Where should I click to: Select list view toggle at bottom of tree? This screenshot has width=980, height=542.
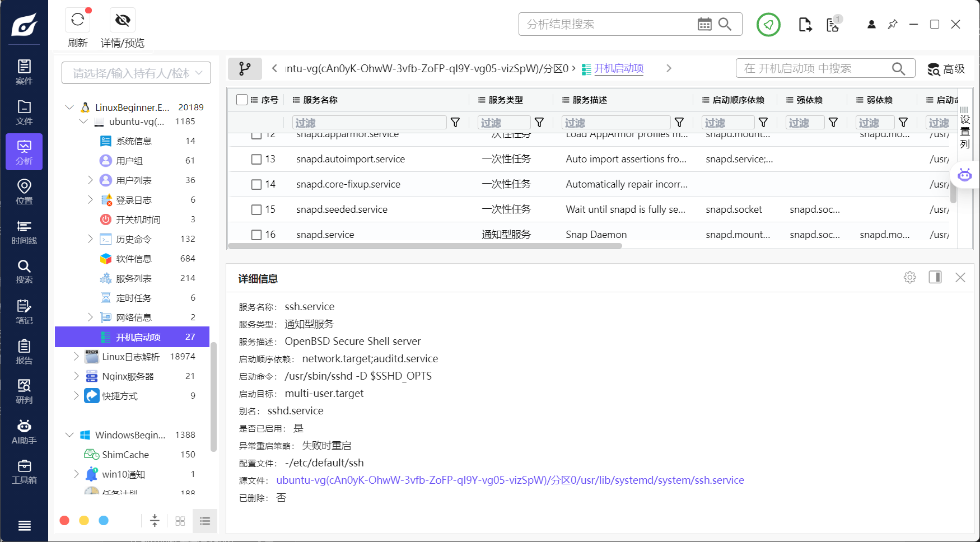pos(205,521)
